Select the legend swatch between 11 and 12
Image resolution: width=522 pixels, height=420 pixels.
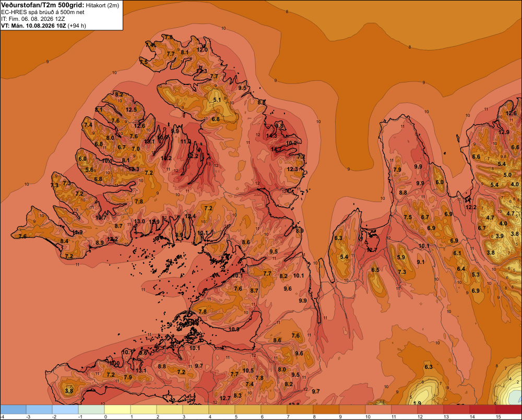[405, 410]
